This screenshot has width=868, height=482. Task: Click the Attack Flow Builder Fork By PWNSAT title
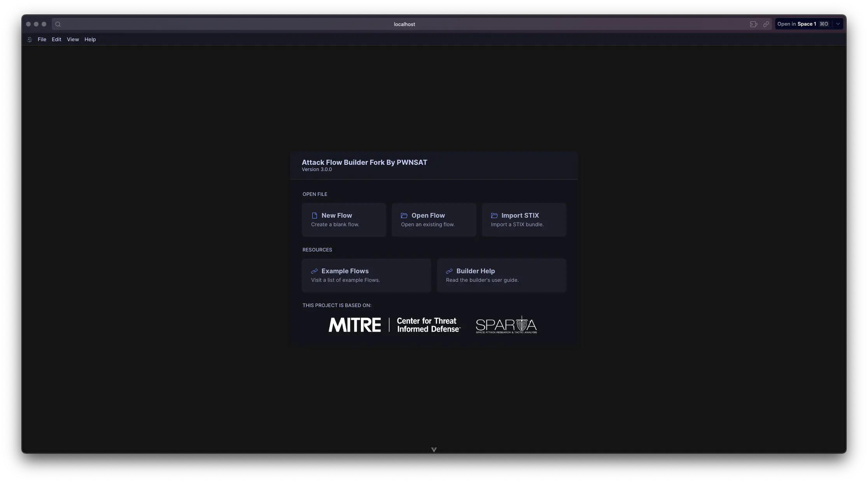click(x=364, y=162)
